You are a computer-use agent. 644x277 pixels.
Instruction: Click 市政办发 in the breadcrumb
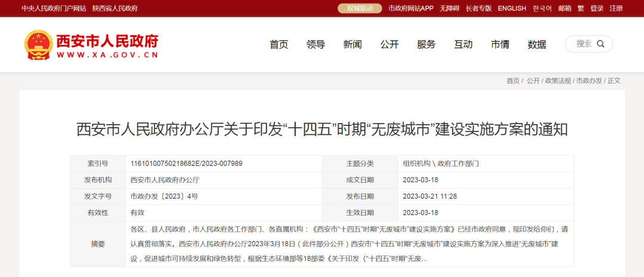[589, 81]
